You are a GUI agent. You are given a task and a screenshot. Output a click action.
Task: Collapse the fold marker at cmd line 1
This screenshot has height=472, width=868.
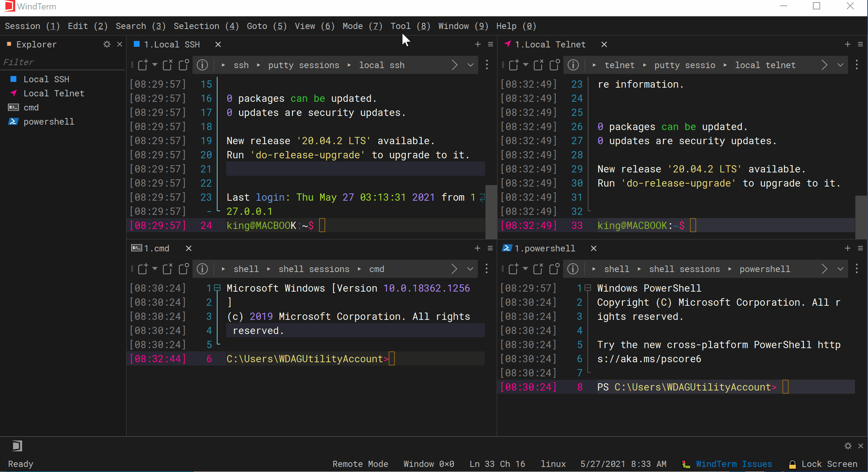[x=218, y=288]
